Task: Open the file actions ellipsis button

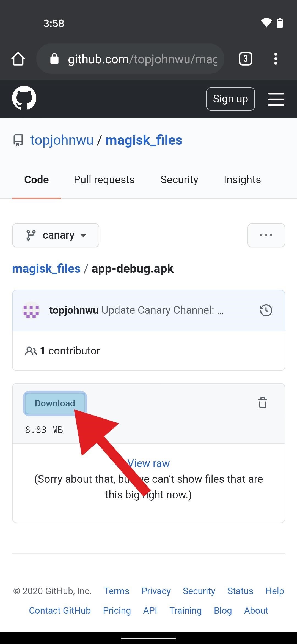Action: (266, 235)
